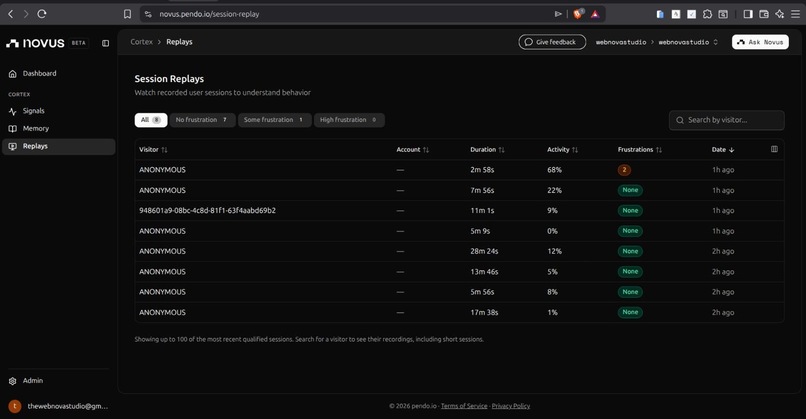Open the session lasting 5m 9s
Image resolution: width=806 pixels, height=419 pixels.
click(x=459, y=231)
